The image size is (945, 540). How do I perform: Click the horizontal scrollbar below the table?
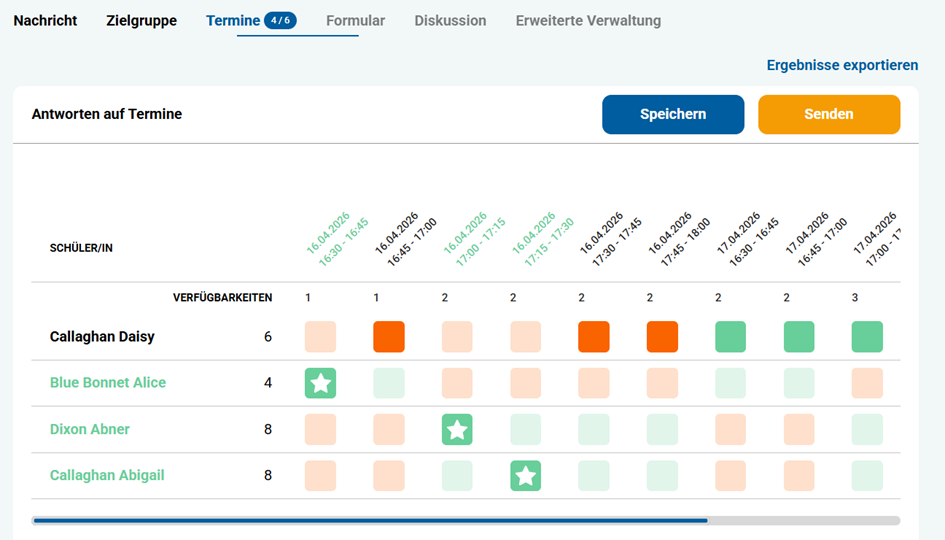[x=466, y=520]
